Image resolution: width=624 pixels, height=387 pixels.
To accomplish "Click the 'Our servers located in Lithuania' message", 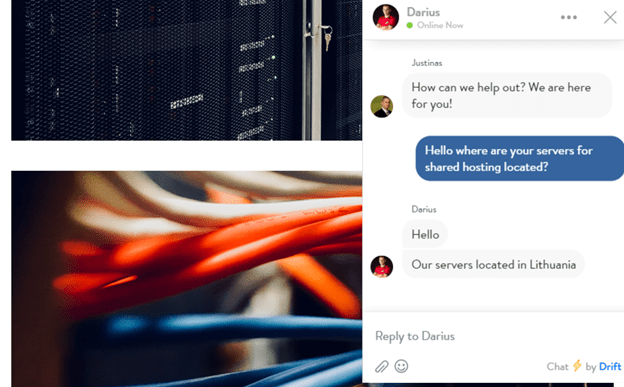I will pyautogui.click(x=493, y=264).
